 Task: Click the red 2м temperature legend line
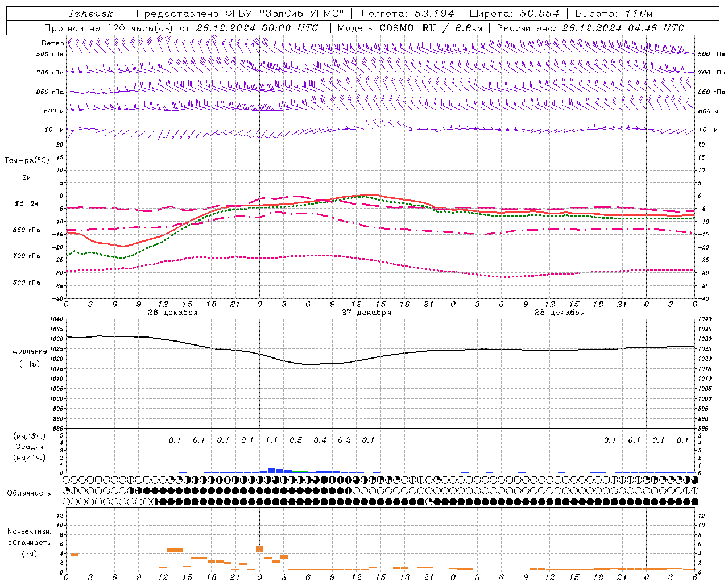tap(27, 184)
